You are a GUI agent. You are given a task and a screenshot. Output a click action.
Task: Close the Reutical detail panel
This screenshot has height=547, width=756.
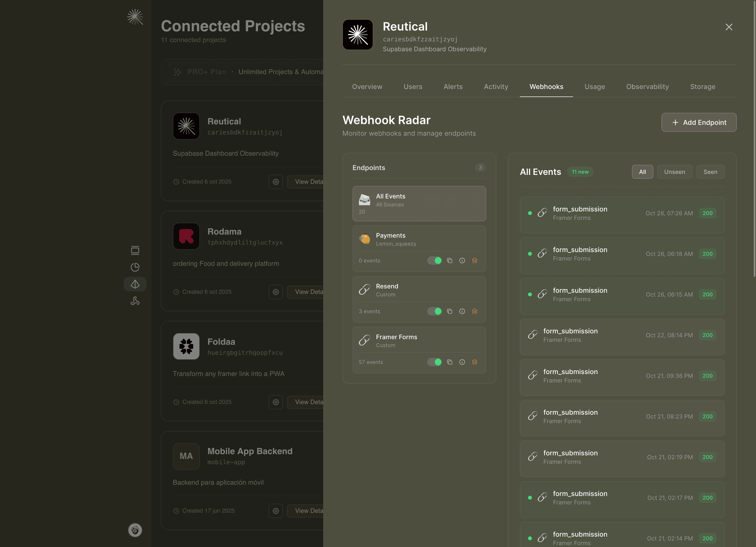click(x=729, y=27)
